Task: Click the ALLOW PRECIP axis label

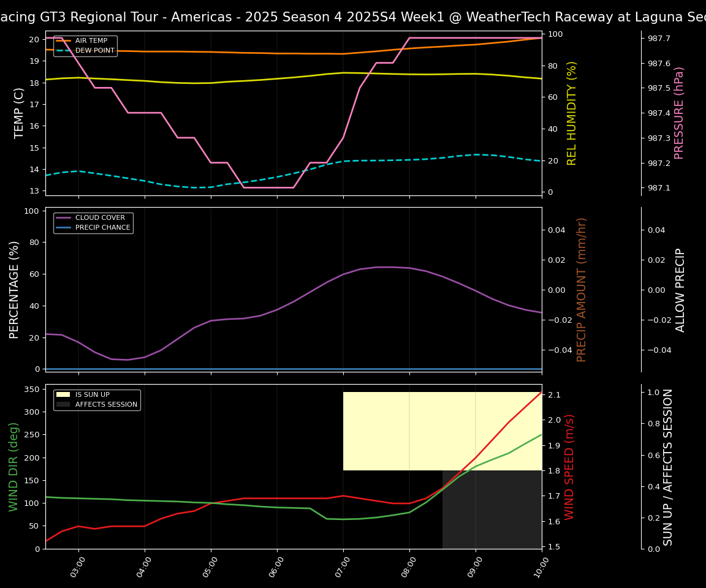Action: pos(680,289)
